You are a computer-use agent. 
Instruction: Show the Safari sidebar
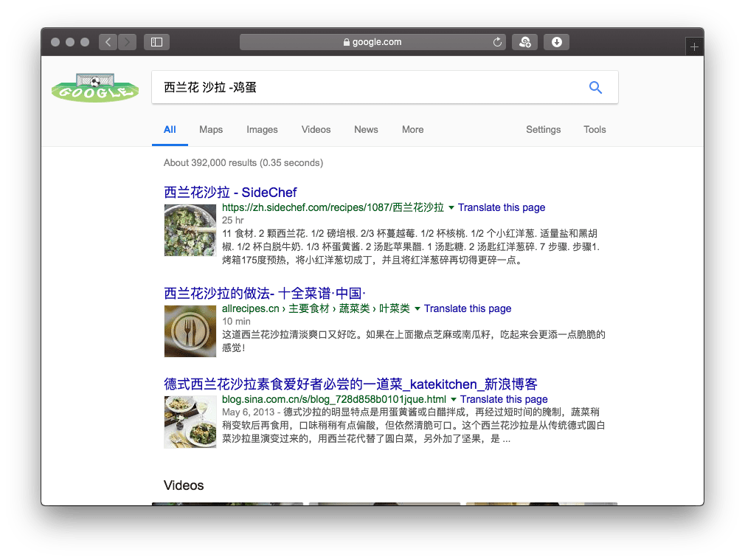point(156,42)
